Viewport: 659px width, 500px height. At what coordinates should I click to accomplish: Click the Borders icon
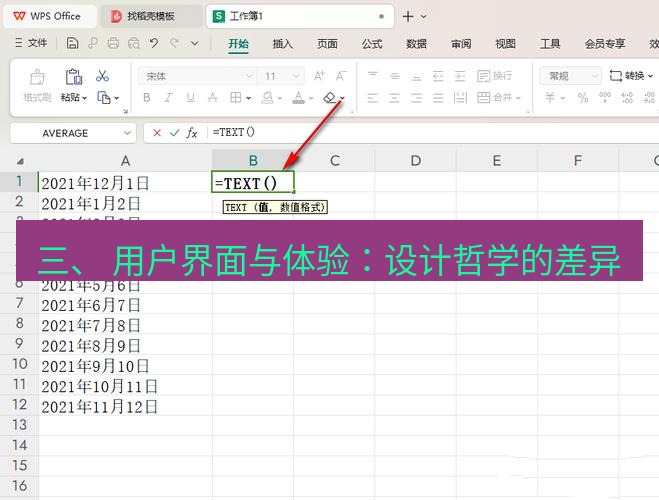235,97
